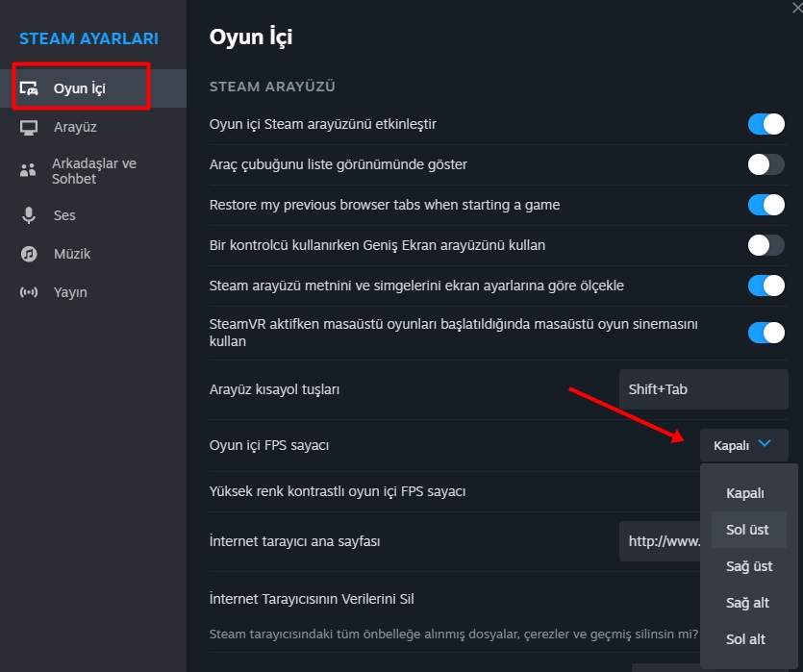Viewport: 803px width, 672px height.
Task: Enable Geniş Ekran arayüzünü kullan toggle
Action: [766, 246]
